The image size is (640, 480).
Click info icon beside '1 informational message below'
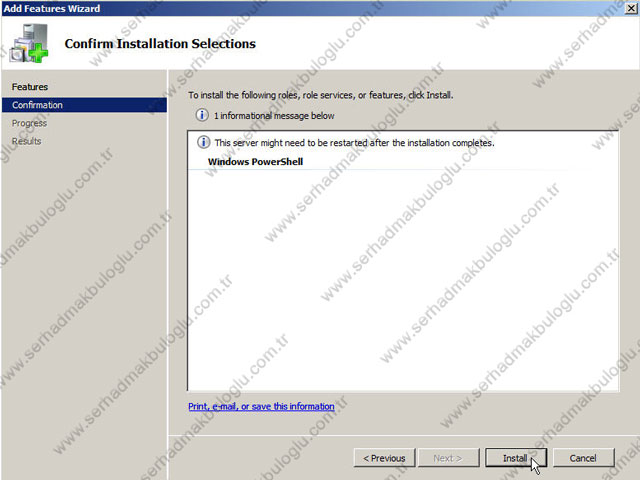[202, 115]
